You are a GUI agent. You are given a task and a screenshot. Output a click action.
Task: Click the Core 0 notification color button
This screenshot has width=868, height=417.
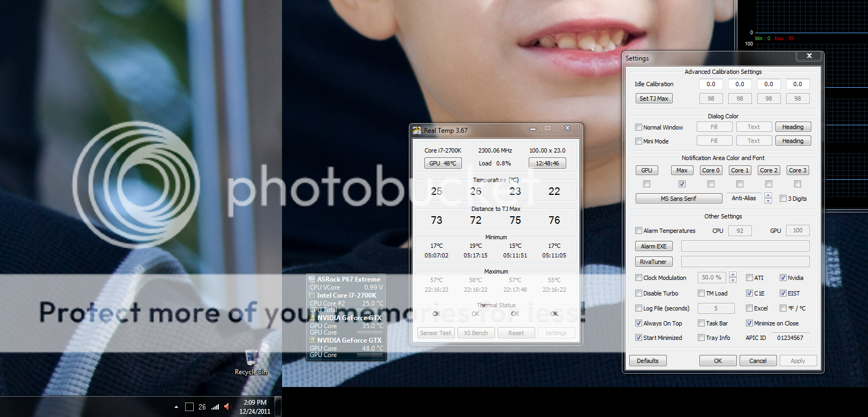711,170
